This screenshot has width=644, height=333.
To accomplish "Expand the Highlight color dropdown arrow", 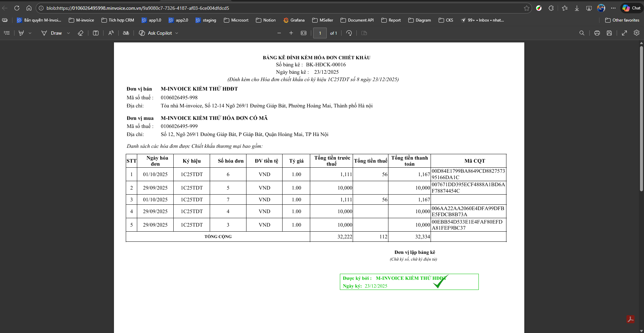I will pyautogui.click(x=30, y=33).
